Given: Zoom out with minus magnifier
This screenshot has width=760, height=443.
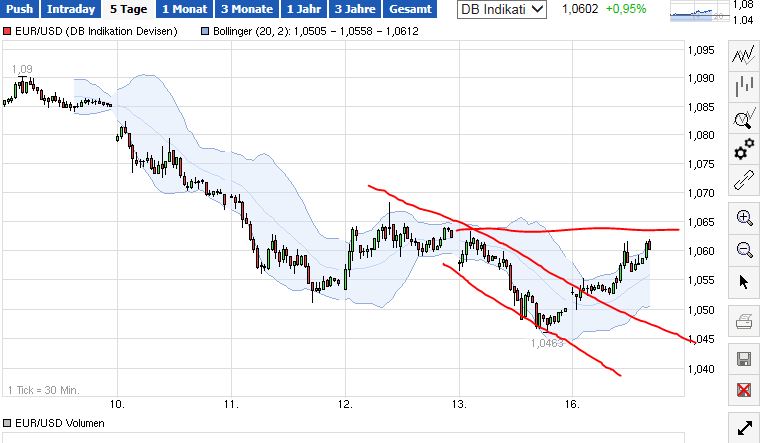Looking at the screenshot, I should point(744,249).
